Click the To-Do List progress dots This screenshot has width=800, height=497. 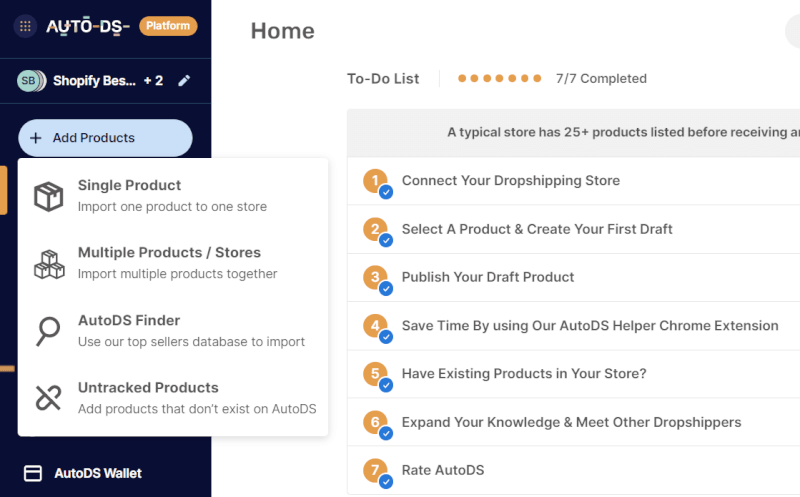(x=500, y=78)
